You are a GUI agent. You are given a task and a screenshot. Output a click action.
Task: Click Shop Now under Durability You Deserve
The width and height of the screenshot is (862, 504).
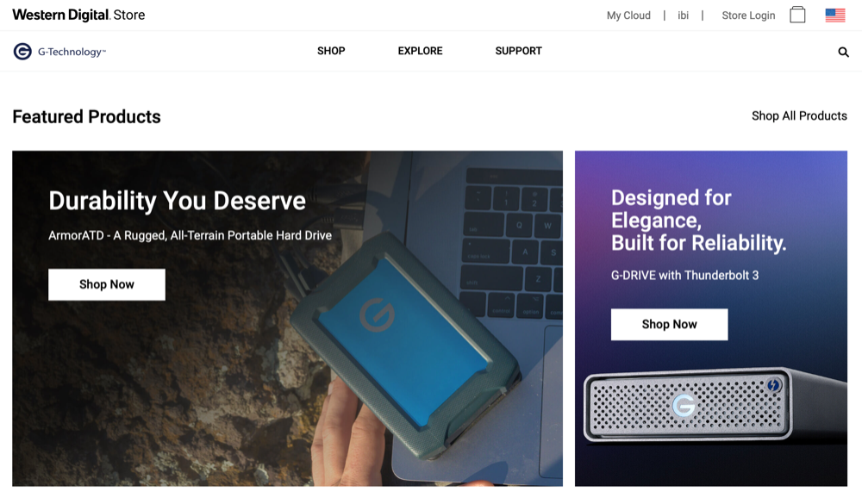(107, 284)
